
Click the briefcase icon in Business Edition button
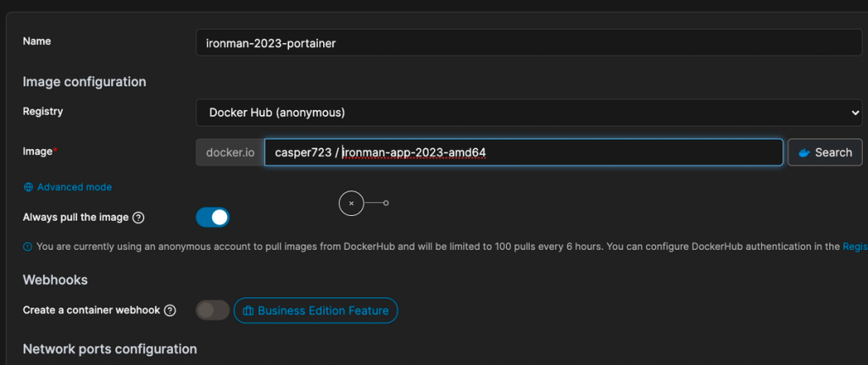(x=248, y=311)
